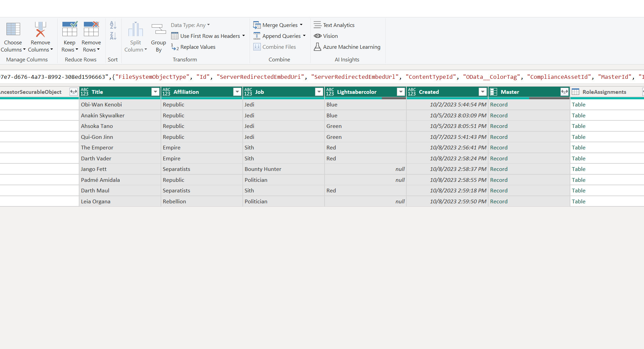
Task: Open the Append Queries dropdown arrow
Action: pyautogui.click(x=304, y=36)
